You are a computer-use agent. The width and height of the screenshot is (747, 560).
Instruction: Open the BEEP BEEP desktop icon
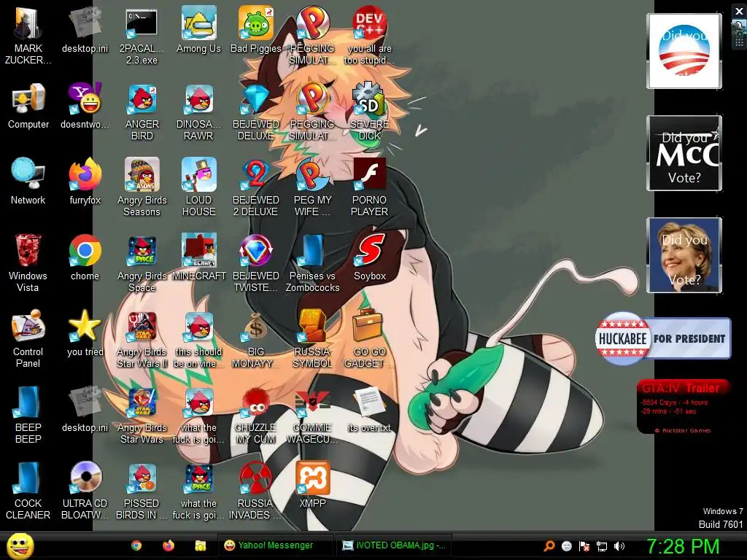28,415
